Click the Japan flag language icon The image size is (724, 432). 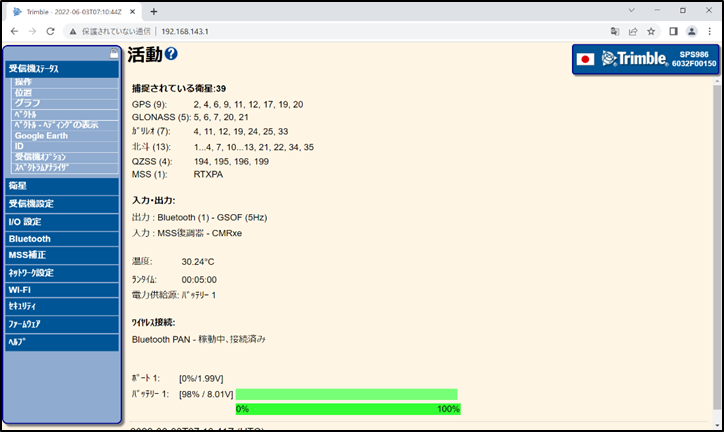(586, 59)
